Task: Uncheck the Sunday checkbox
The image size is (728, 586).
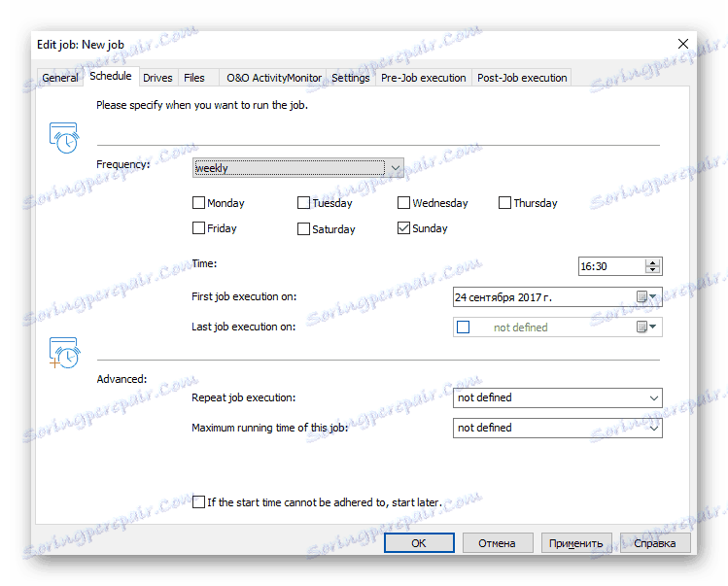Action: click(403, 228)
